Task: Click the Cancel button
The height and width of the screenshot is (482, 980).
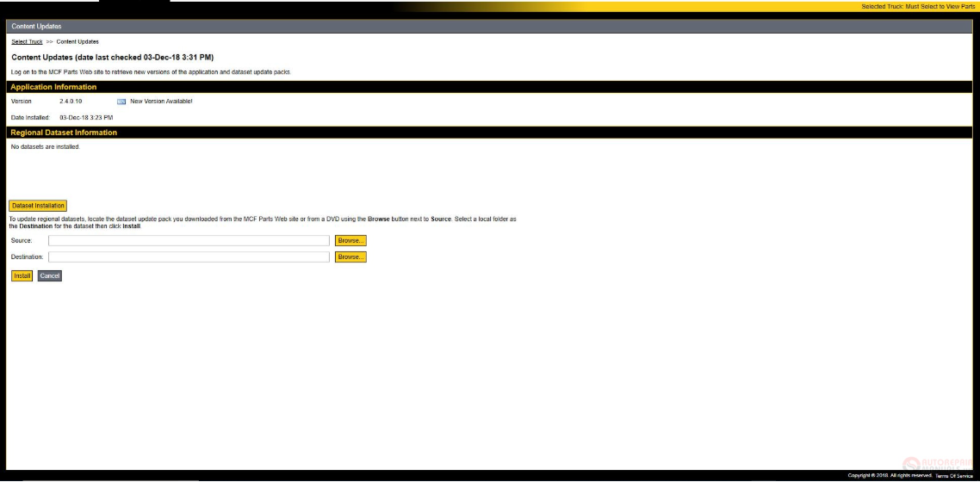Action: (49, 276)
